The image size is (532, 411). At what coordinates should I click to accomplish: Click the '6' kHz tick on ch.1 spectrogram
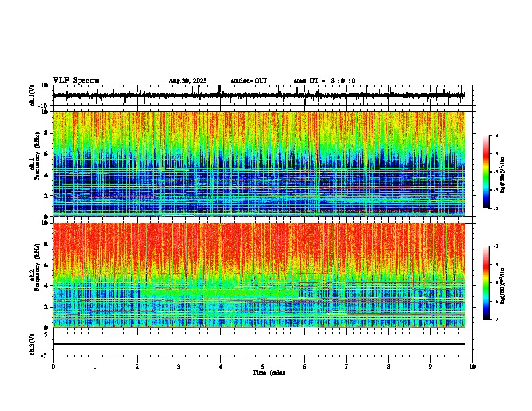[x=47, y=154]
